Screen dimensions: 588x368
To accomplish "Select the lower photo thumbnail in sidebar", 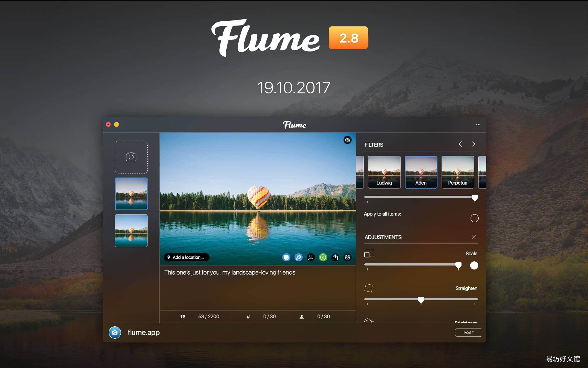I will point(131,231).
